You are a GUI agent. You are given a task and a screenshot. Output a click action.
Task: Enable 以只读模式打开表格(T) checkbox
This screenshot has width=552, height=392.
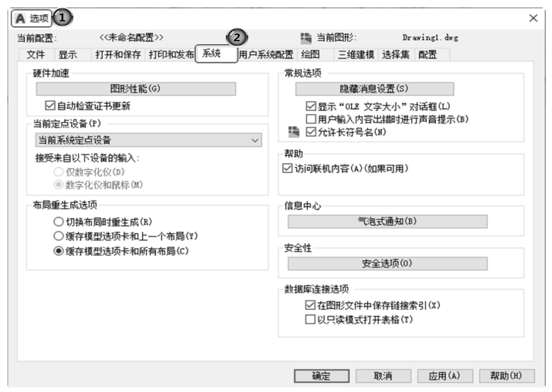(x=309, y=320)
